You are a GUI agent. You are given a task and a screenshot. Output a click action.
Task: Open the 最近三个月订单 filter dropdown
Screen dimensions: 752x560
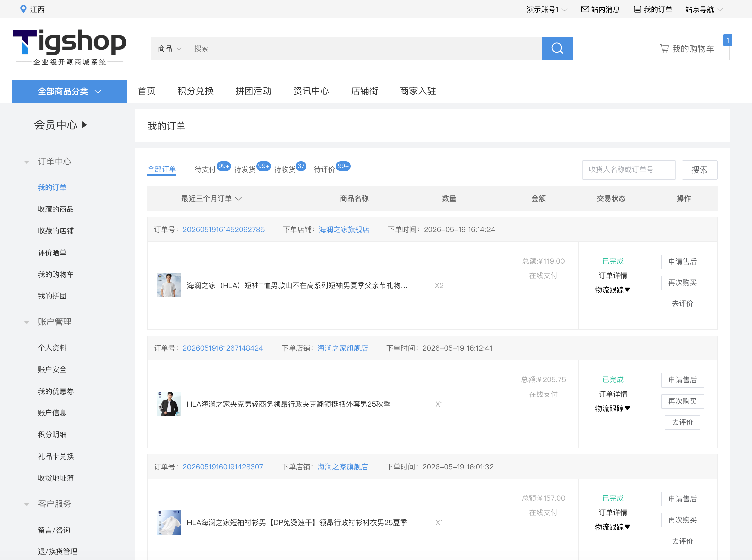pyautogui.click(x=212, y=198)
